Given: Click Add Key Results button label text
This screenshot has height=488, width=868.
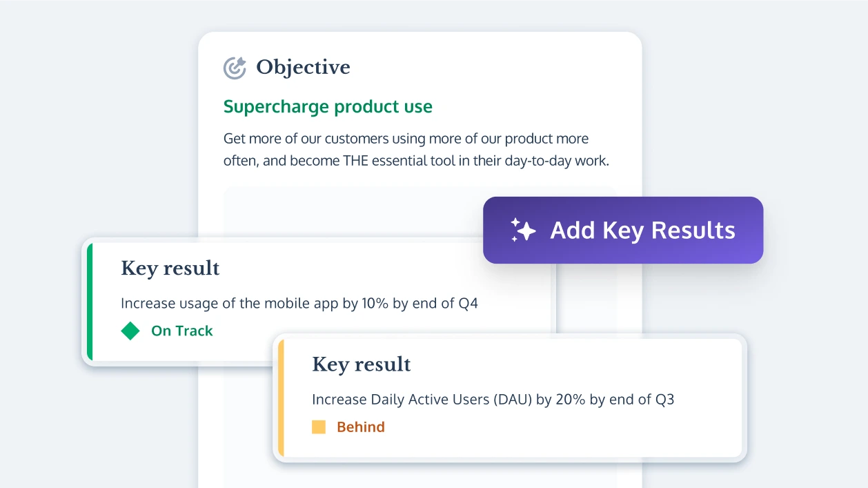Looking at the screenshot, I should pos(643,230).
